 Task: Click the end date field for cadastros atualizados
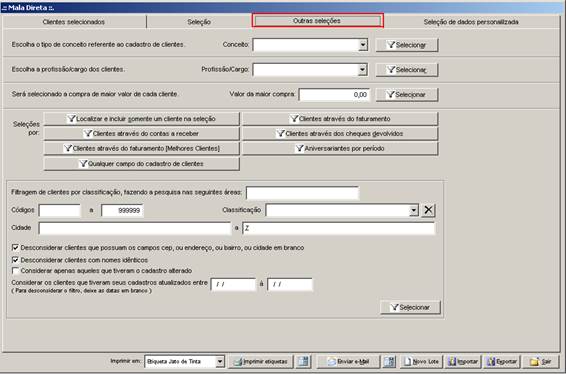click(290, 284)
